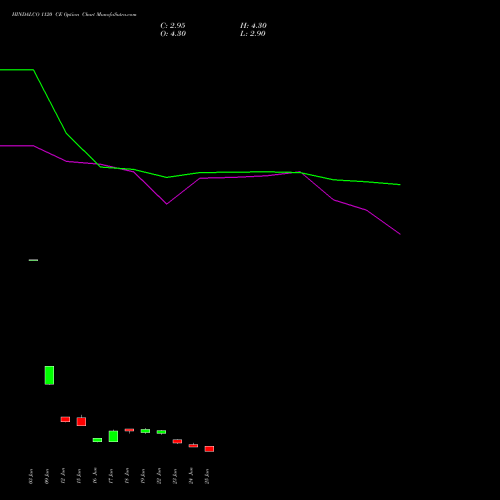The width and height of the screenshot is (500, 500).
Task: Click the 12 Jan date axis label
Action: pyautogui.click(x=63, y=476)
